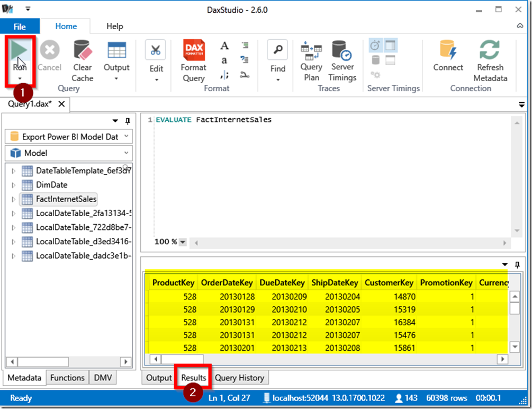Convert selection to uppercase with the A icon
The image size is (532, 409).
coord(224,46)
